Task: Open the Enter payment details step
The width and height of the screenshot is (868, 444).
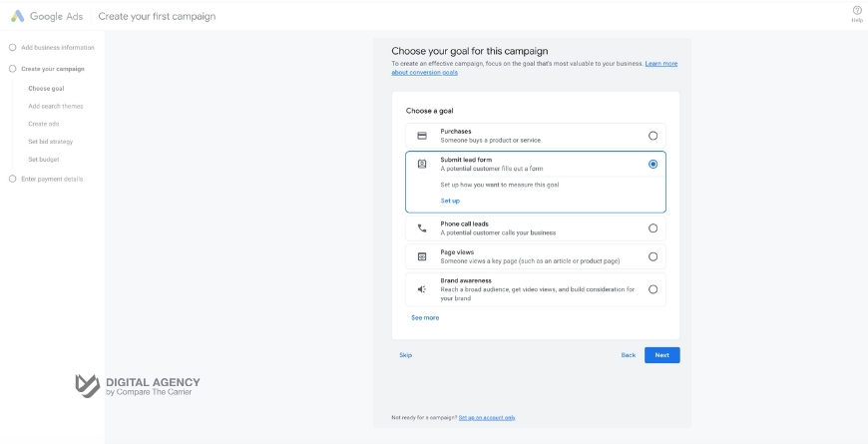Action: coord(52,179)
